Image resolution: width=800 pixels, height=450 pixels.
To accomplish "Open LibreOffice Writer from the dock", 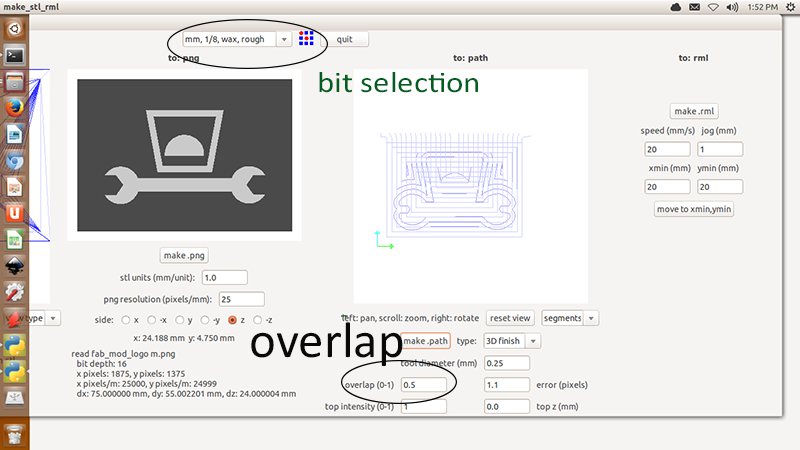I will (x=14, y=135).
